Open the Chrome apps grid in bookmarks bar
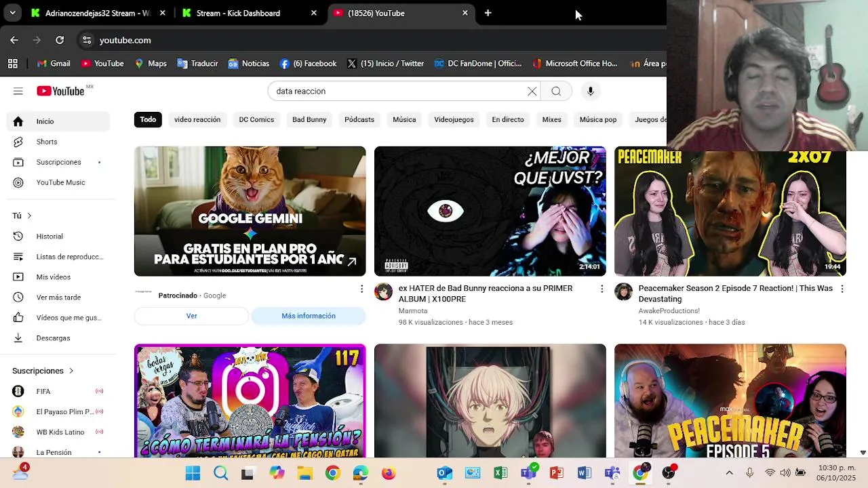 [12, 64]
